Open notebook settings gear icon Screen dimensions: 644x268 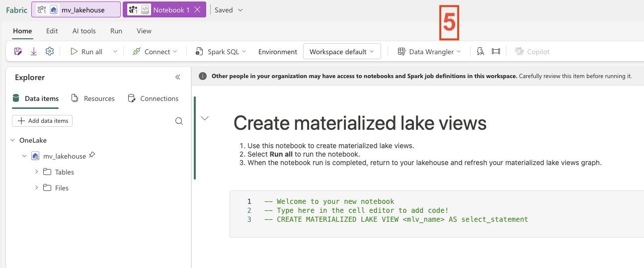coord(49,51)
